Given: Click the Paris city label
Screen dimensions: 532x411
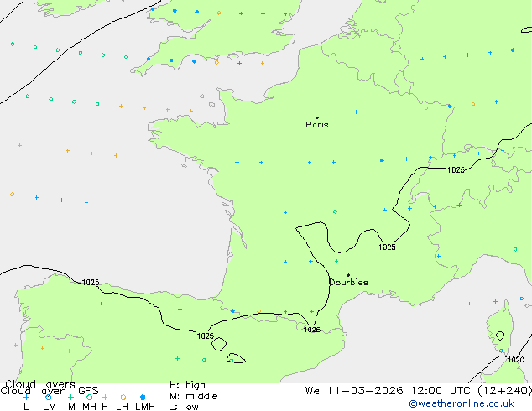Looking at the screenshot, I should [x=317, y=125].
